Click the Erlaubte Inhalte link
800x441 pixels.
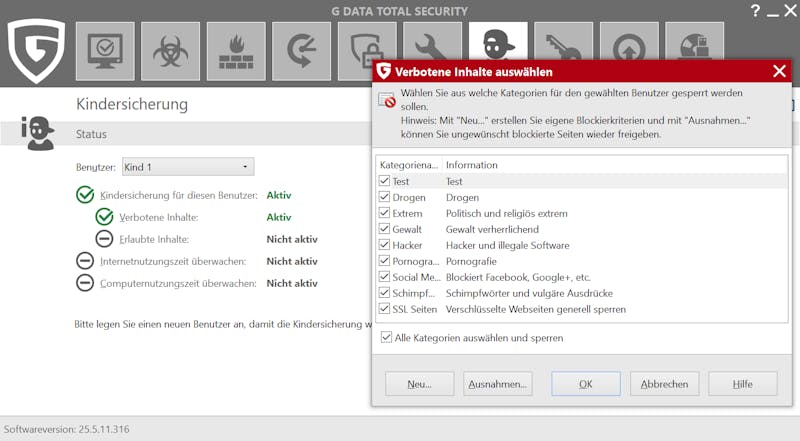coord(154,239)
